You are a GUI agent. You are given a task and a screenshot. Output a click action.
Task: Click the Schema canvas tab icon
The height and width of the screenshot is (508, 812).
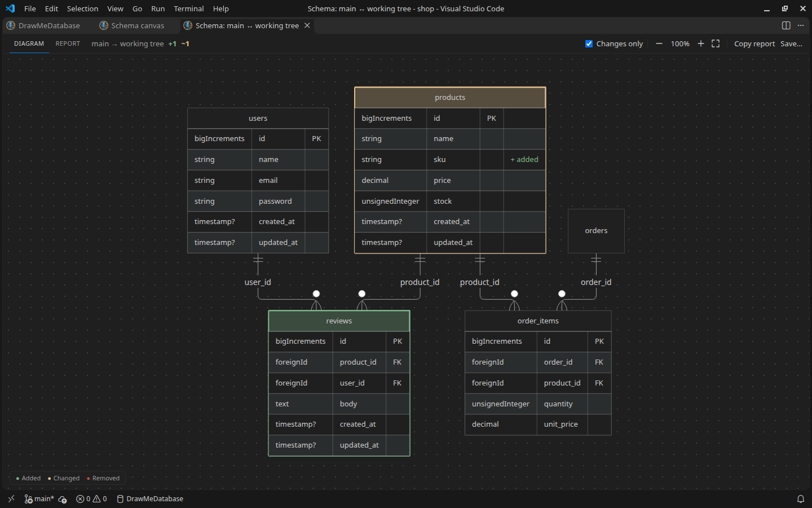[x=104, y=25]
